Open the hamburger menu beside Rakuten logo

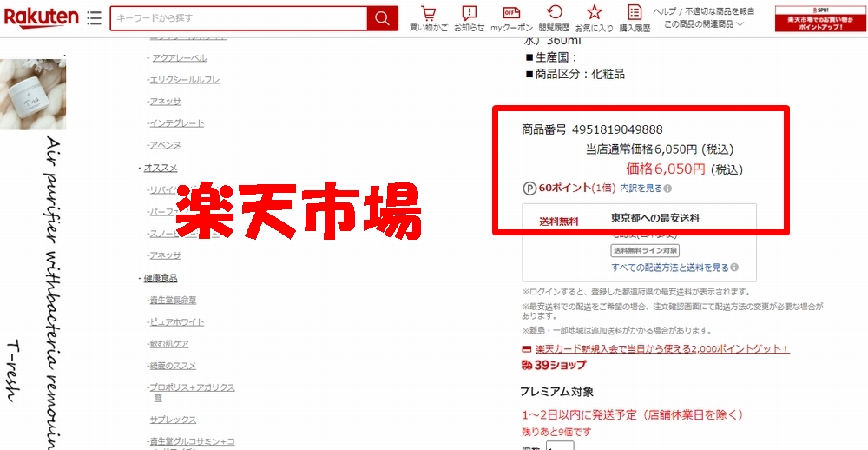(94, 18)
